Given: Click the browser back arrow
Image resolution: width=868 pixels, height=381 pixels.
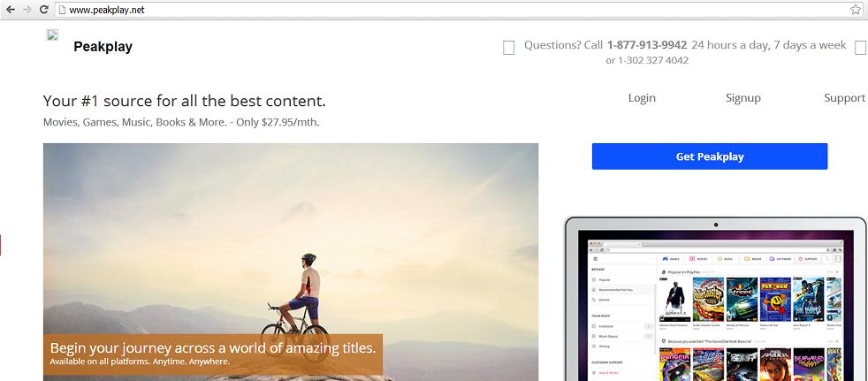Looking at the screenshot, I should 10,9.
